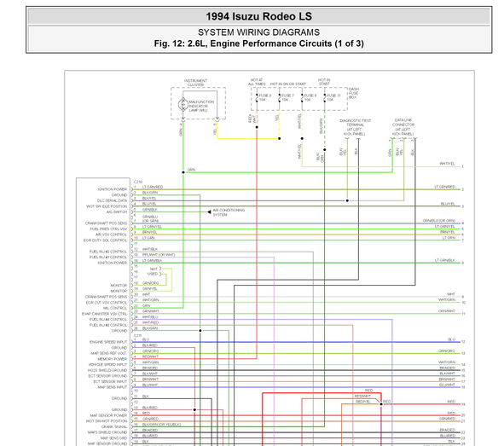This screenshot has width=504, height=446.
Task: Click the 'GRN/BLK' wire label at pin 5
Action: [x=150, y=210]
